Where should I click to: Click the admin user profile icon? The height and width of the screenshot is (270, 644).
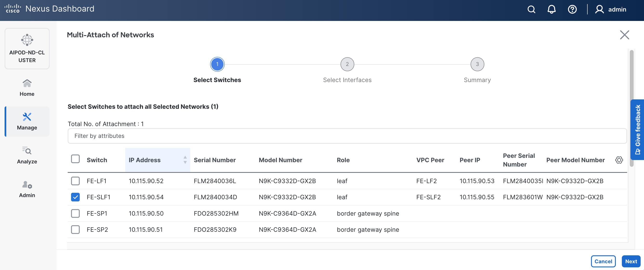click(x=599, y=9)
